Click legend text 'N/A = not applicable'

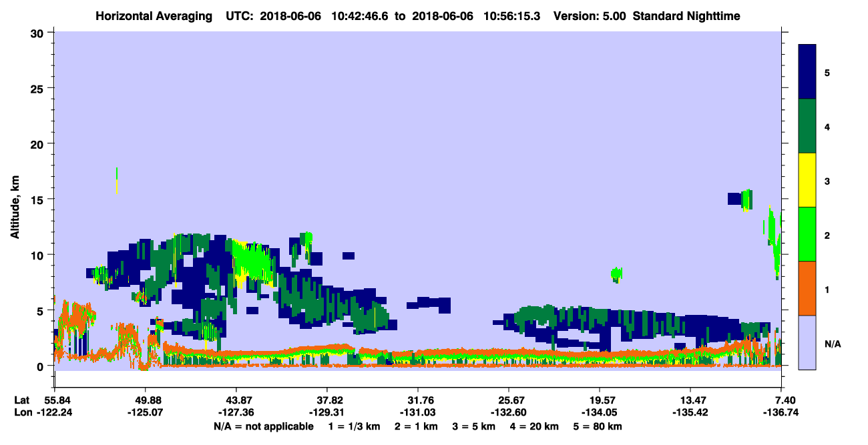tap(263, 426)
